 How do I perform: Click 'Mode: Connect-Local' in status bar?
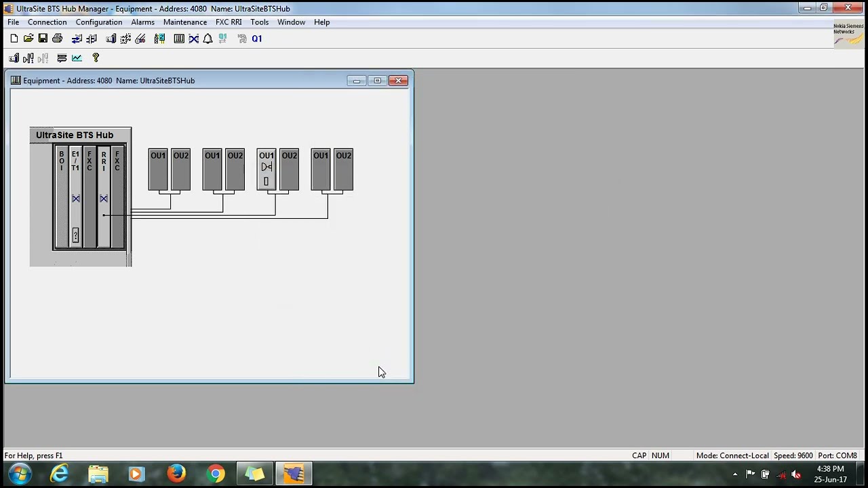pos(732,455)
